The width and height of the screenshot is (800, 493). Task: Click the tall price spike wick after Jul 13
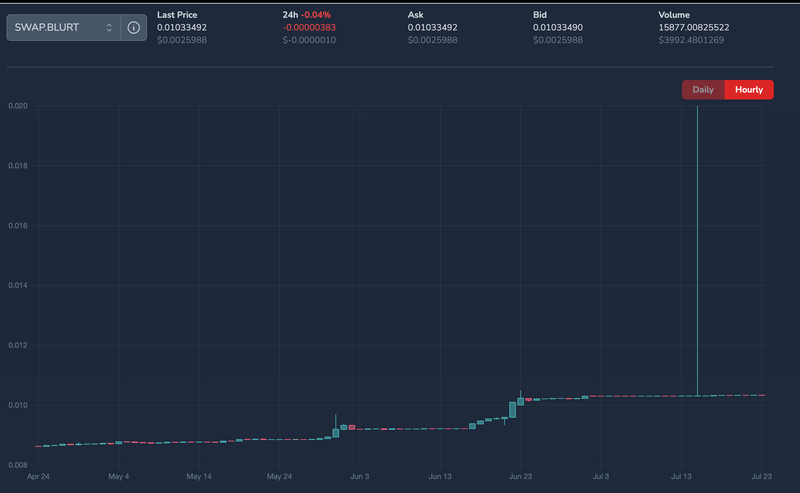[x=696, y=250]
